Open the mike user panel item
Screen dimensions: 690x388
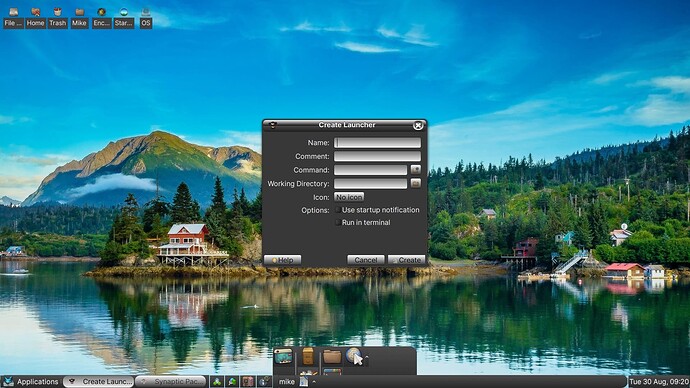(x=286, y=381)
